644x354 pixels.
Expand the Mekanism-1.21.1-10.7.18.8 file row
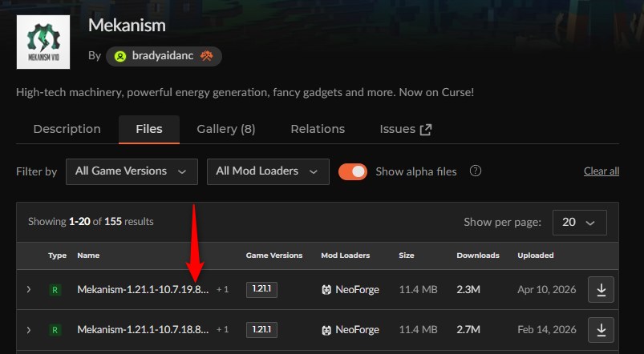pyautogui.click(x=28, y=330)
